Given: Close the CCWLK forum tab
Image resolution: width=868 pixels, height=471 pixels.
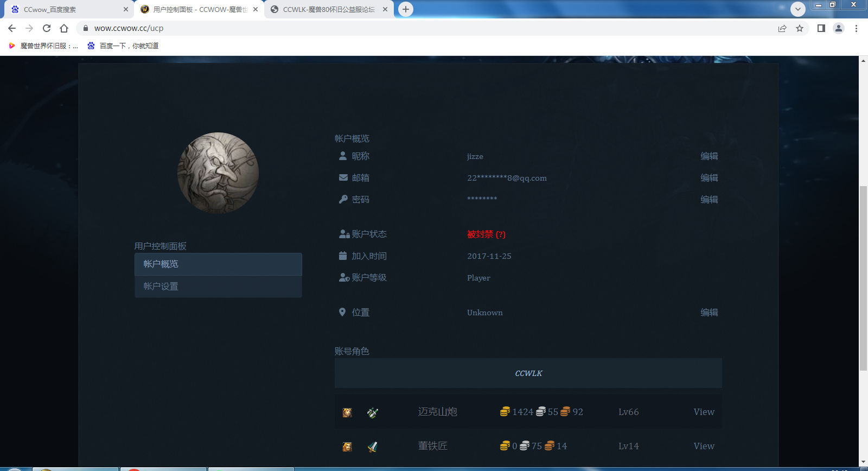Looking at the screenshot, I should click(385, 9).
